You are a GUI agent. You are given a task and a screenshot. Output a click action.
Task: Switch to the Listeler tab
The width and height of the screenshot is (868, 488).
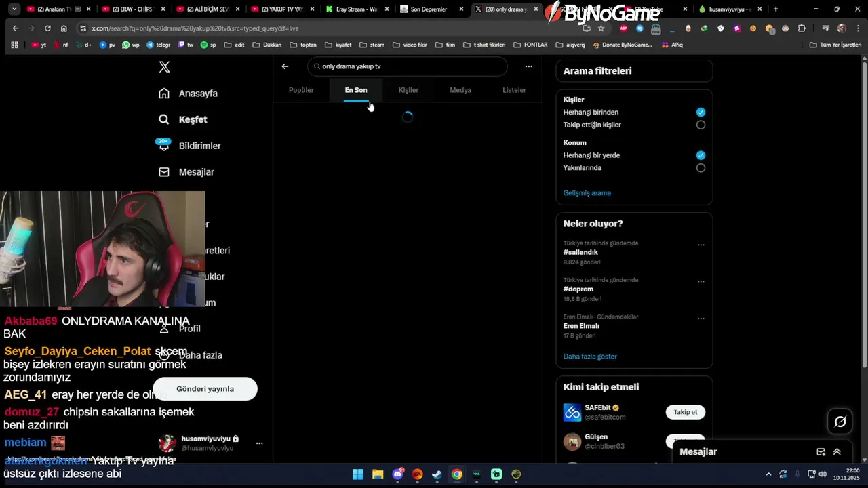click(514, 90)
